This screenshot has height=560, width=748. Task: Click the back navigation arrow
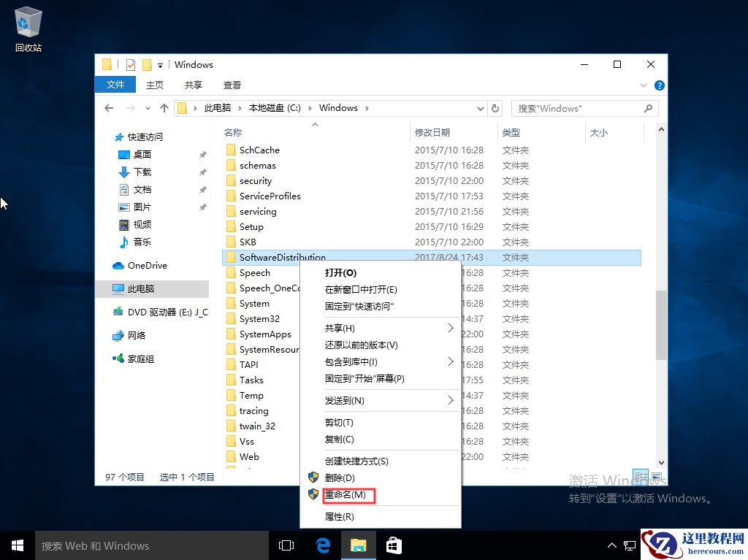pos(109,107)
